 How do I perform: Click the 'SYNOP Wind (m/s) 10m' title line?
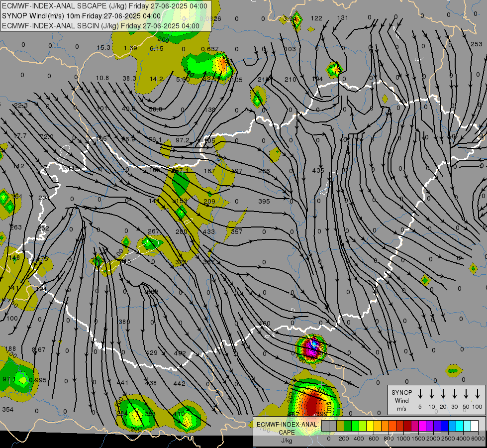click(82, 16)
